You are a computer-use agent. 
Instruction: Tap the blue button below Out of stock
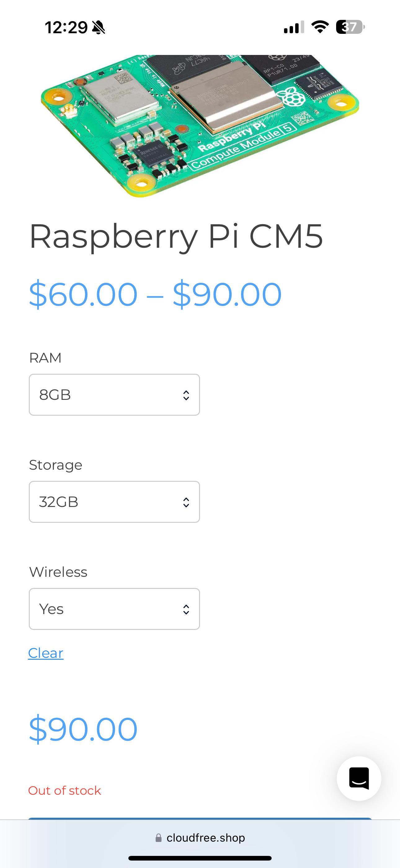(200, 818)
